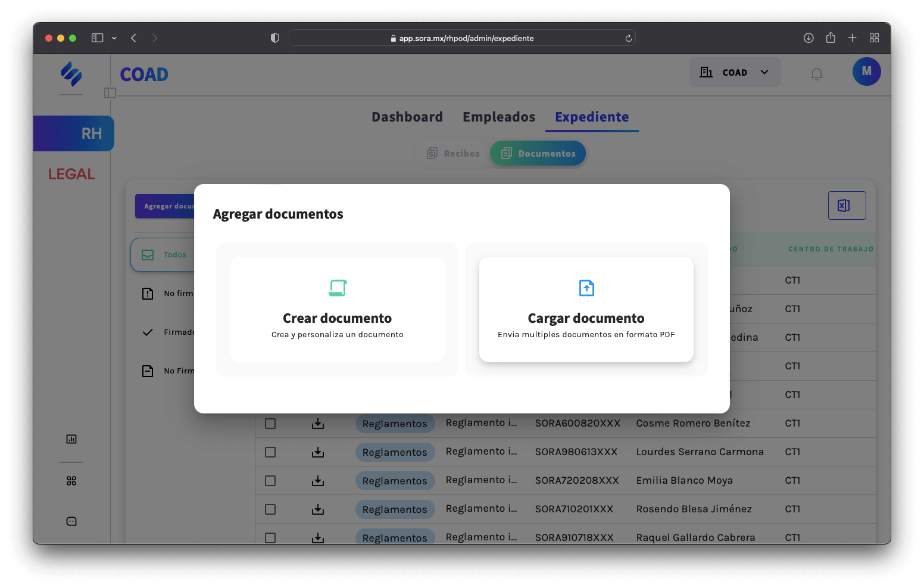Click the Agregar documento button

165,206
